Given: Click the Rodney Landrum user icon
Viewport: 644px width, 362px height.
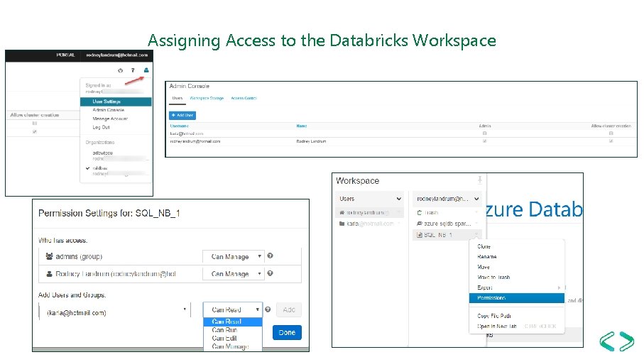Looking at the screenshot, I should [49, 274].
